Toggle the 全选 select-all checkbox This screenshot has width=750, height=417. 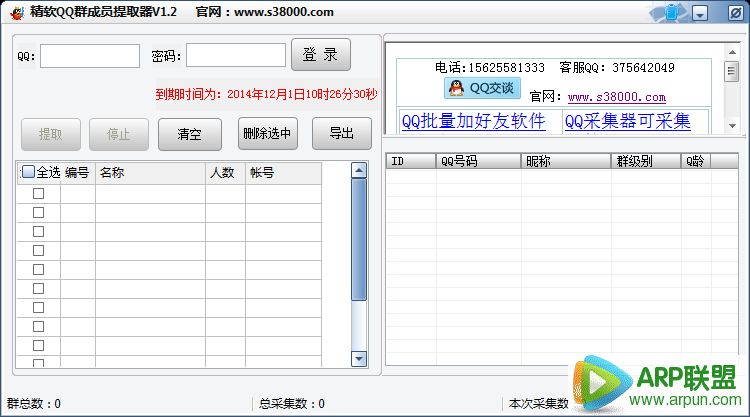[x=28, y=172]
